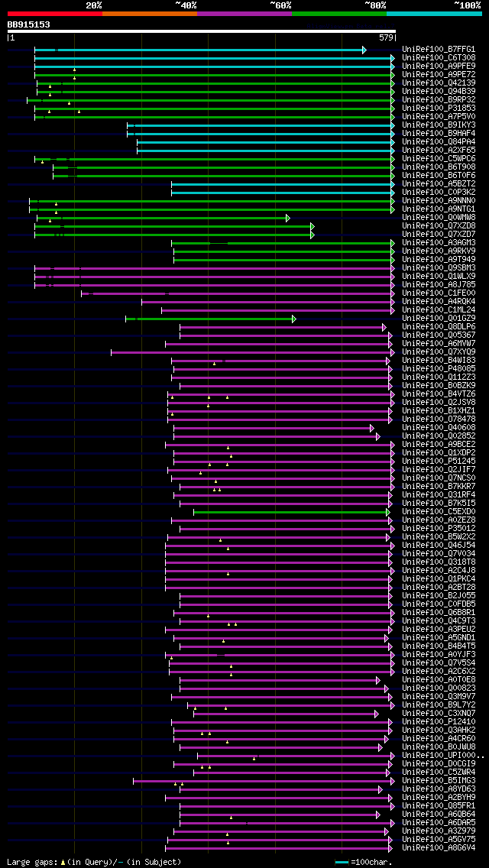489x868 pixels.
Task: Select hit label UniRef100_B9L7Y2
Action: click(439, 704)
